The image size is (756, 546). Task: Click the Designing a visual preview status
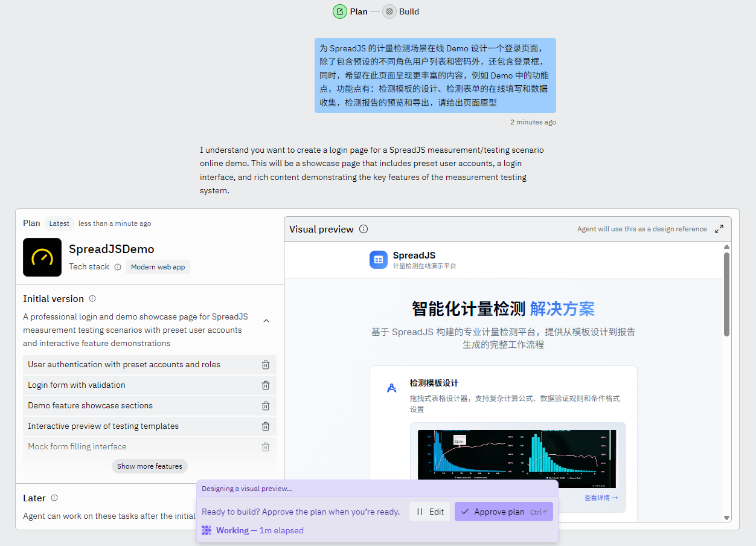pos(247,489)
